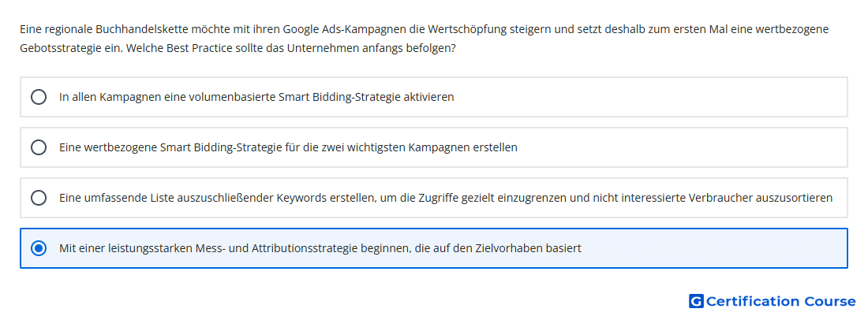
Task: Pick the radio circle for auszuschließender Keywords option
Action: coord(39,198)
